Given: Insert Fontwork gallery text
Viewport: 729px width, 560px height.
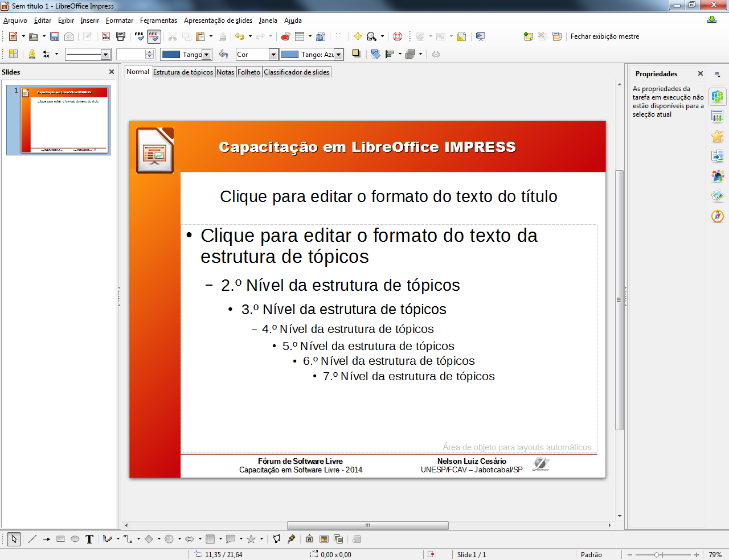Looking at the screenshot, I should click(x=309, y=539).
